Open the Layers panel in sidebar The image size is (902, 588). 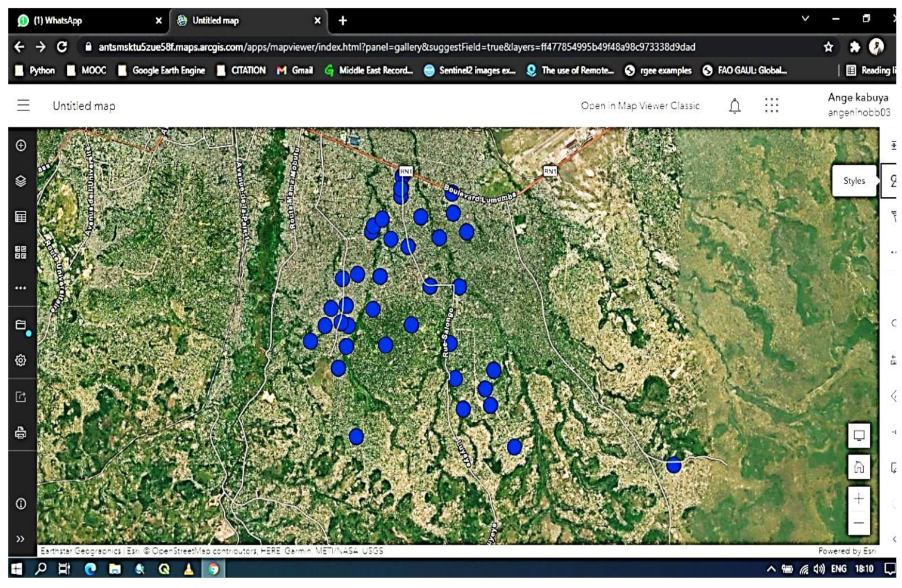click(x=21, y=181)
